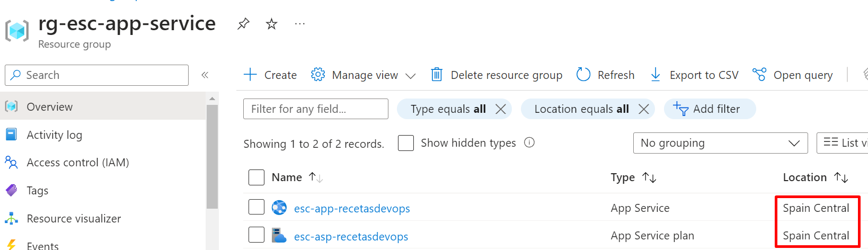Click the App Service plan type cell
Viewport: 868px width, 250px height.
pos(652,236)
